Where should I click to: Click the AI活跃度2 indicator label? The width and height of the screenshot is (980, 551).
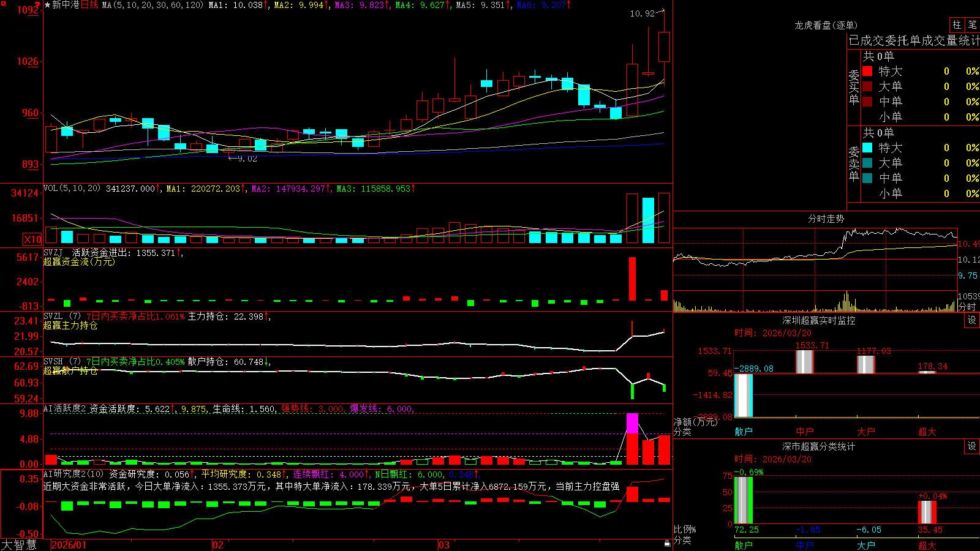click(x=65, y=409)
